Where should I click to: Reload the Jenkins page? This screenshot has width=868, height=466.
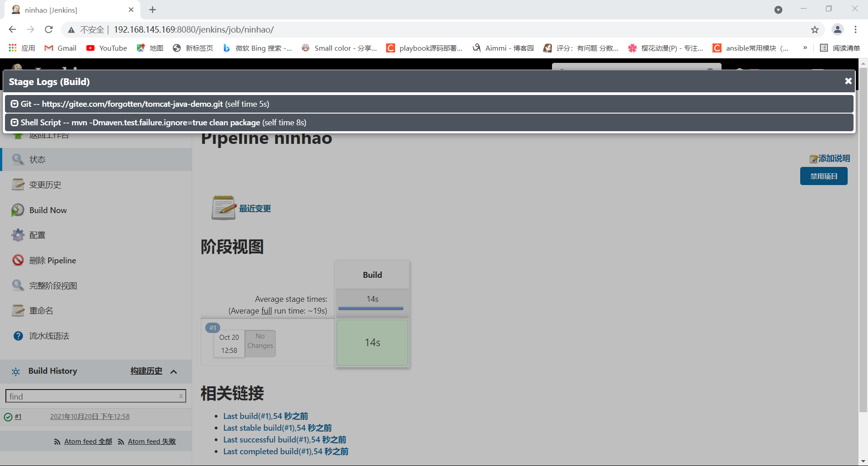[49, 29]
